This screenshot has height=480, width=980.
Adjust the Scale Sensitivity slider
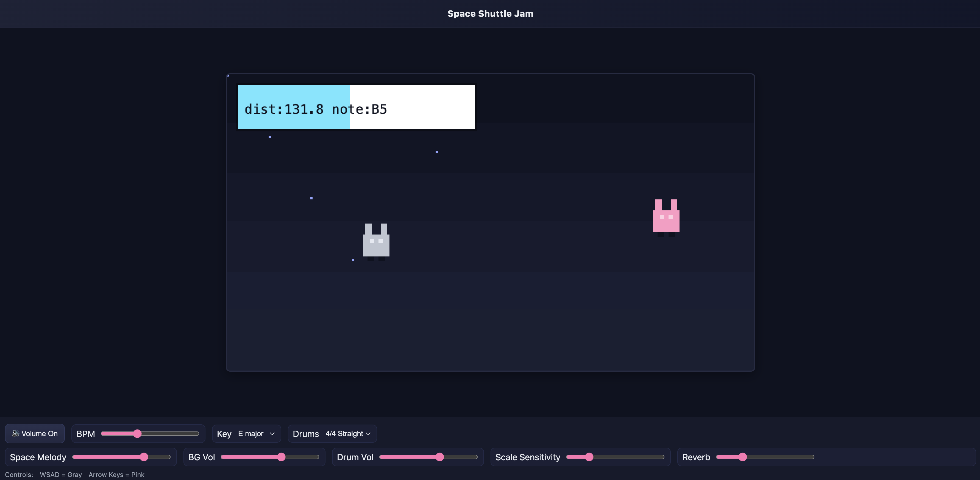[589, 457]
